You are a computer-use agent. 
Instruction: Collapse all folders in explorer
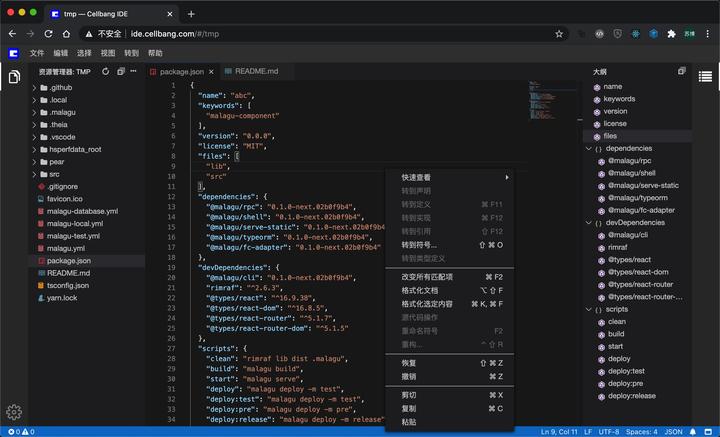click(120, 71)
